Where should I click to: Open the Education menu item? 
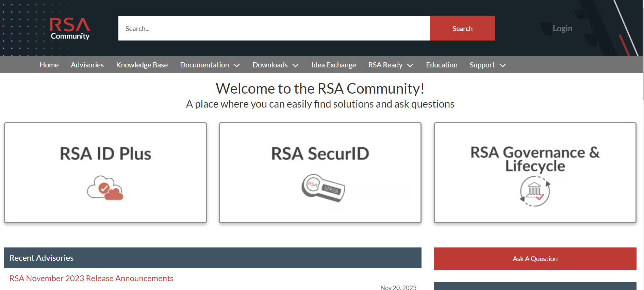(442, 65)
